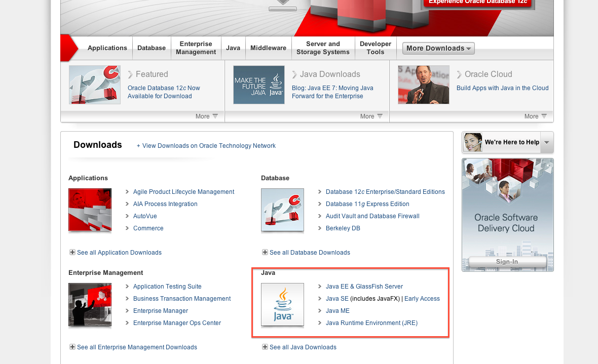The width and height of the screenshot is (598, 364).
Task: Click arrow bullet beside AutoVue
Action: [127, 216]
